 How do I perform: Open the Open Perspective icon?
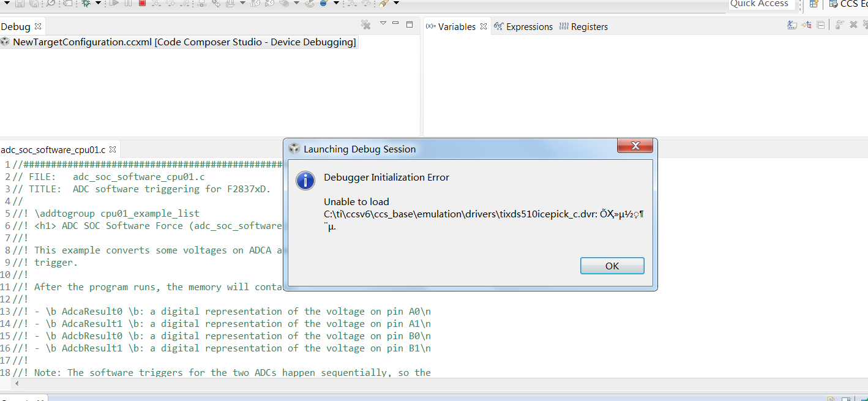(814, 4)
